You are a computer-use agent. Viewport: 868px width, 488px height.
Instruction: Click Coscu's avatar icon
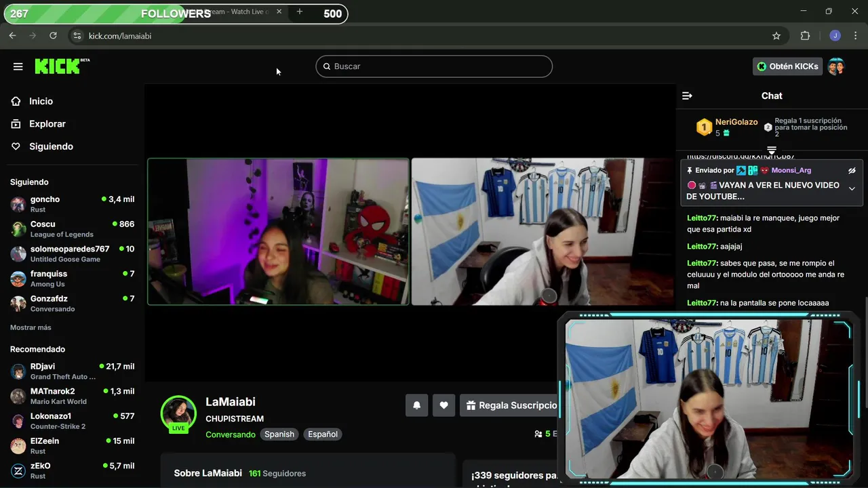click(18, 229)
